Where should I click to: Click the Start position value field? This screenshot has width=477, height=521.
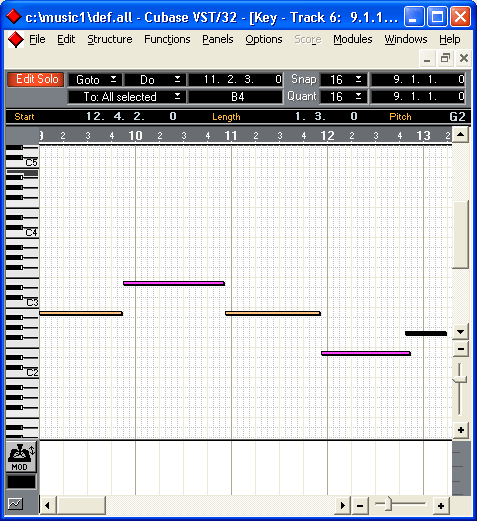[x=131, y=116]
